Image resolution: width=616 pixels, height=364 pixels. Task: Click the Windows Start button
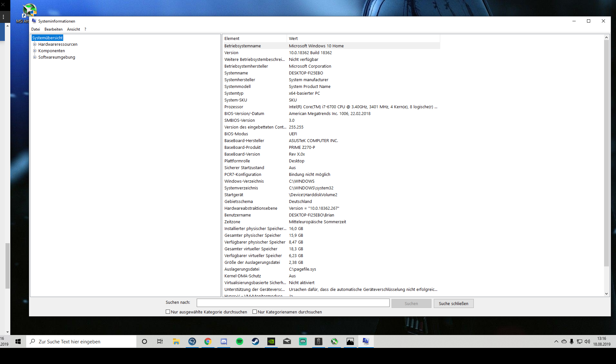tap(18, 341)
